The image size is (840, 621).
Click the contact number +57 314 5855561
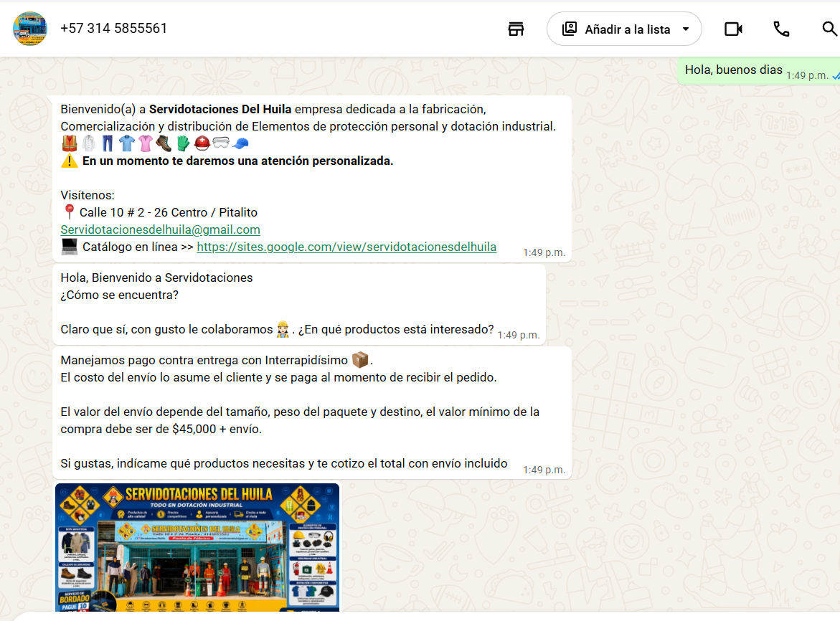click(113, 29)
